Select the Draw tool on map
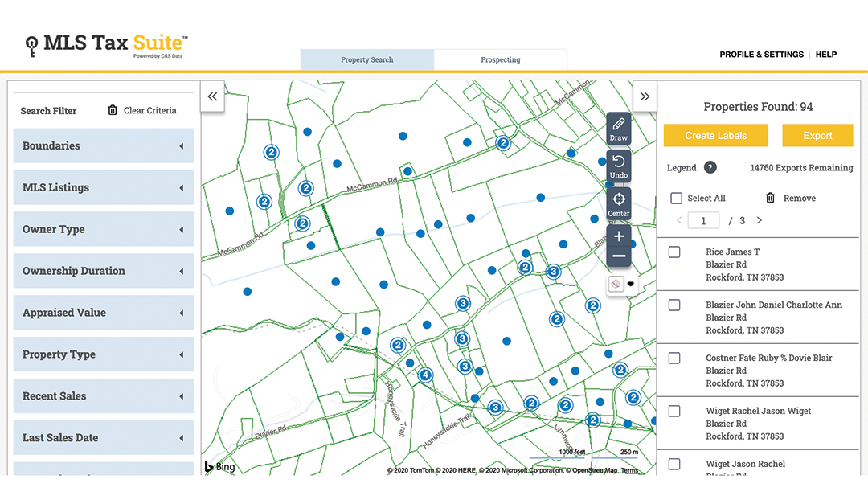The image size is (868, 504). pos(618,129)
